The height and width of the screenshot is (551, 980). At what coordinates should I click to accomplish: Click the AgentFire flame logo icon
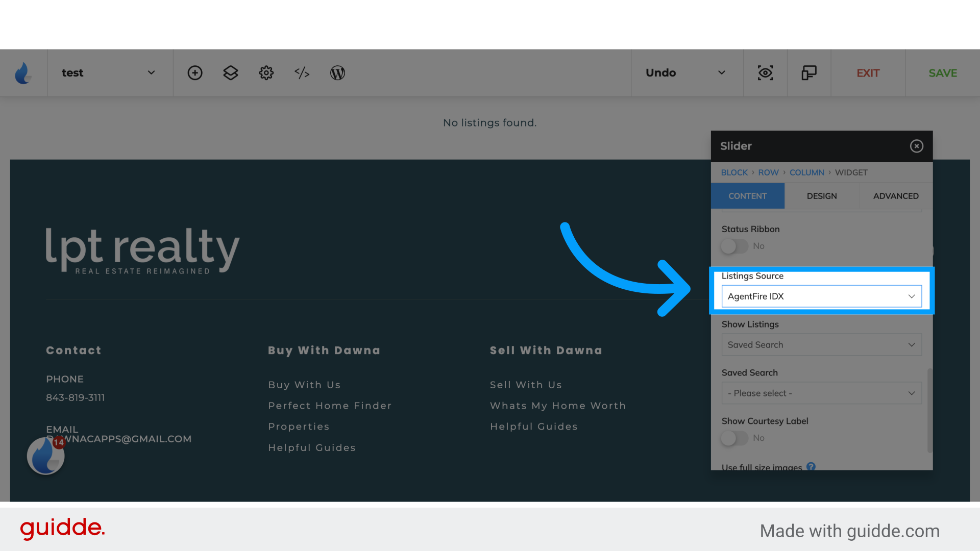click(23, 72)
